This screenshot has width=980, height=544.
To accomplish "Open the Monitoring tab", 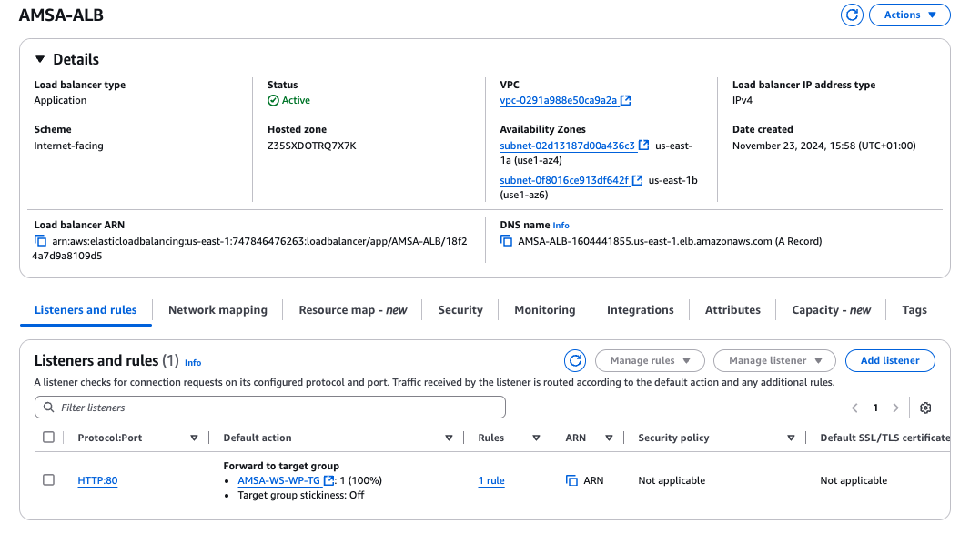I will [x=544, y=310].
